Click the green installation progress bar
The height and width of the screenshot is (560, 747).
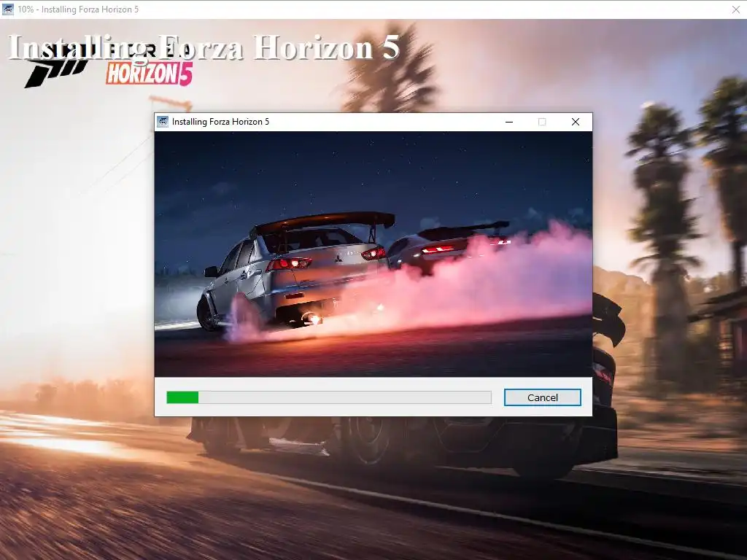tap(329, 397)
